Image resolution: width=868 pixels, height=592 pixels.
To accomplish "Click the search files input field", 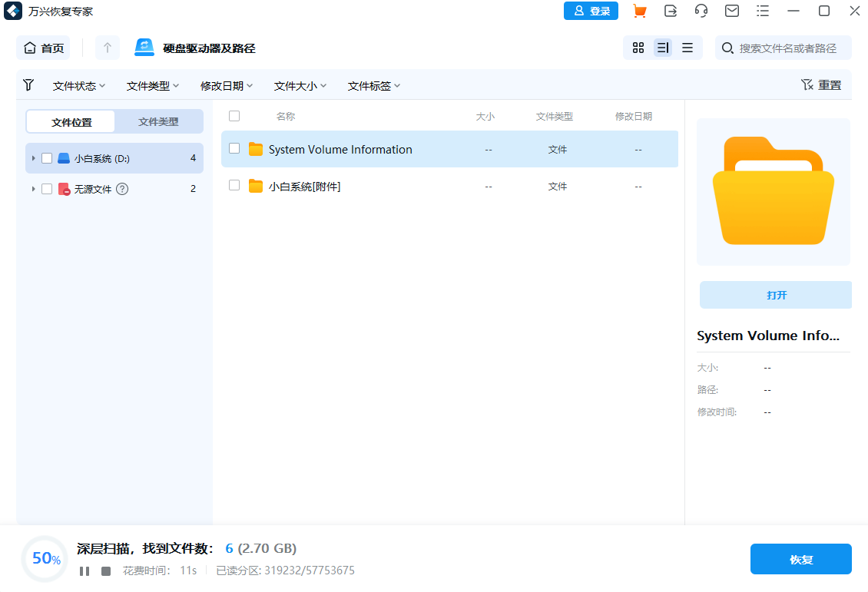I will (784, 47).
